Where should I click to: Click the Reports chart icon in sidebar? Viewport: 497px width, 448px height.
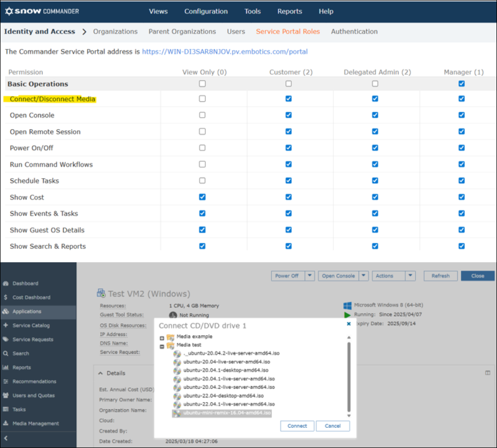[6, 368]
